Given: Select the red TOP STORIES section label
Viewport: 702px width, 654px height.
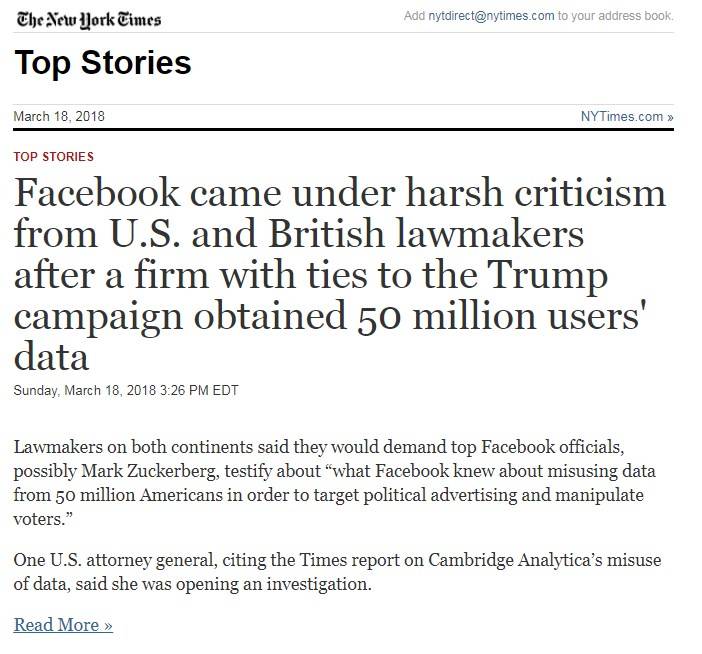Looking at the screenshot, I should point(54,157).
